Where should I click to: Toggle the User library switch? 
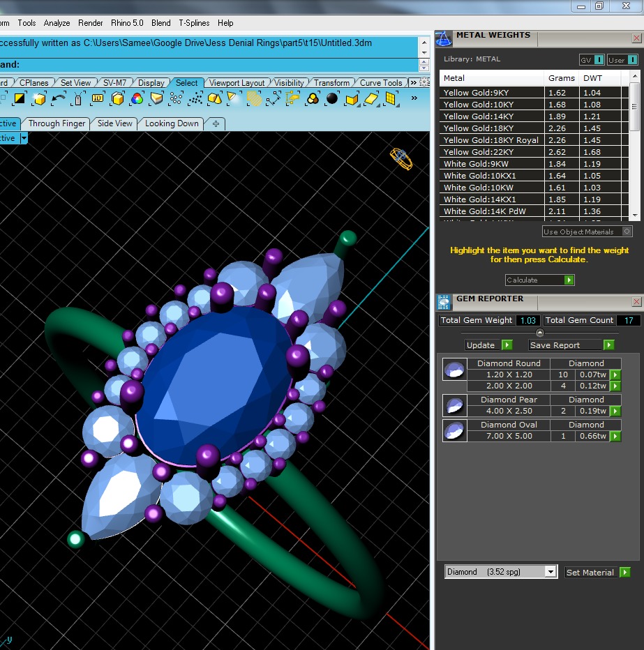[622, 60]
